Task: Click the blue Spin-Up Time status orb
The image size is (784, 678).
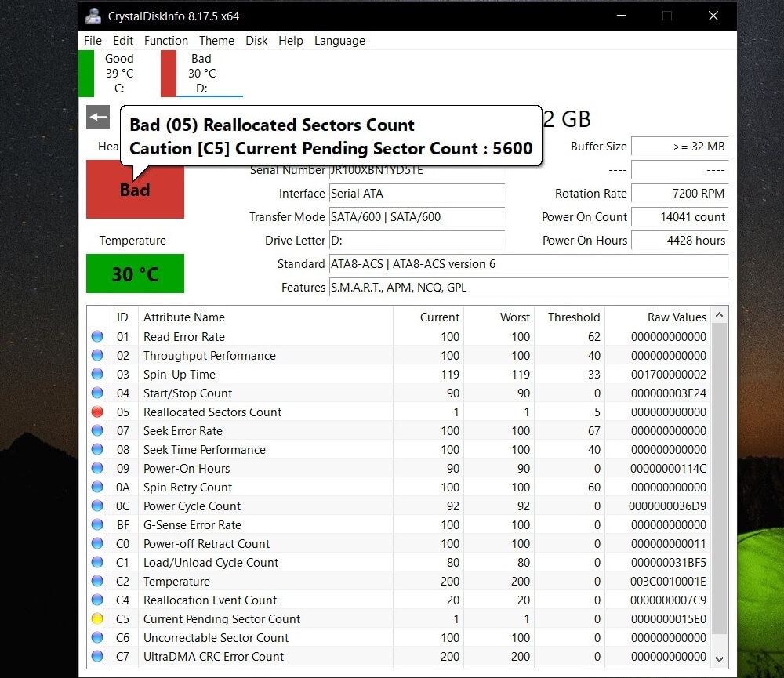Action: [97, 374]
